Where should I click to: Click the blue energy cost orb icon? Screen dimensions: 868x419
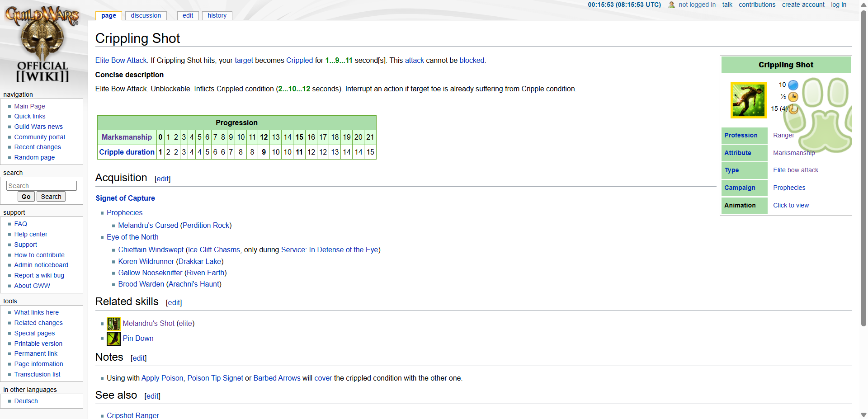(x=793, y=85)
